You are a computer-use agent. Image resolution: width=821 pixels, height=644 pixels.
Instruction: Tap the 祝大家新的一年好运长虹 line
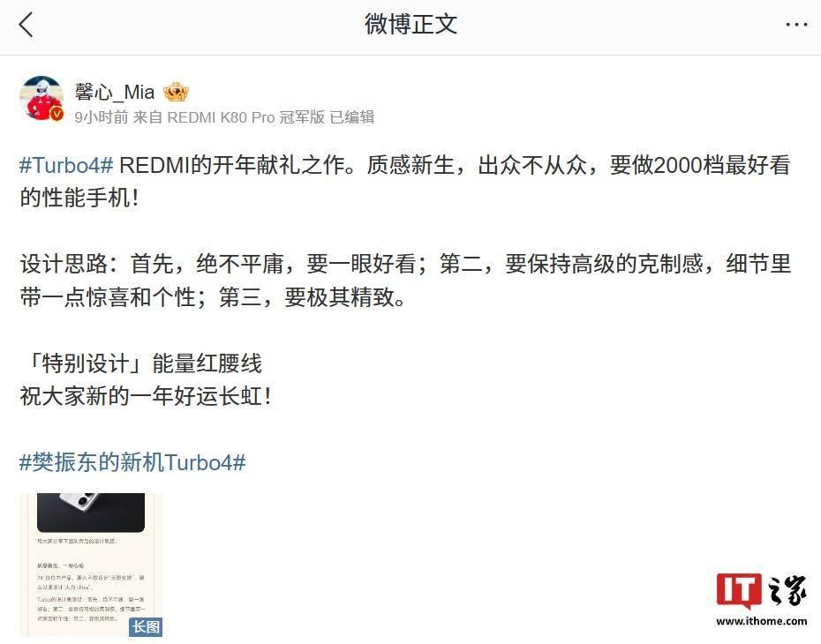146,396
